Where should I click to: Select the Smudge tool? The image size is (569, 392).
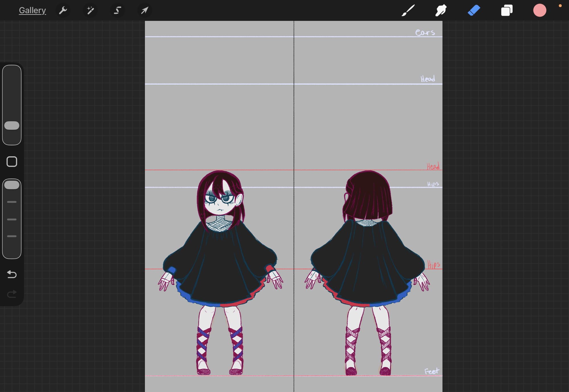click(441, 11)
